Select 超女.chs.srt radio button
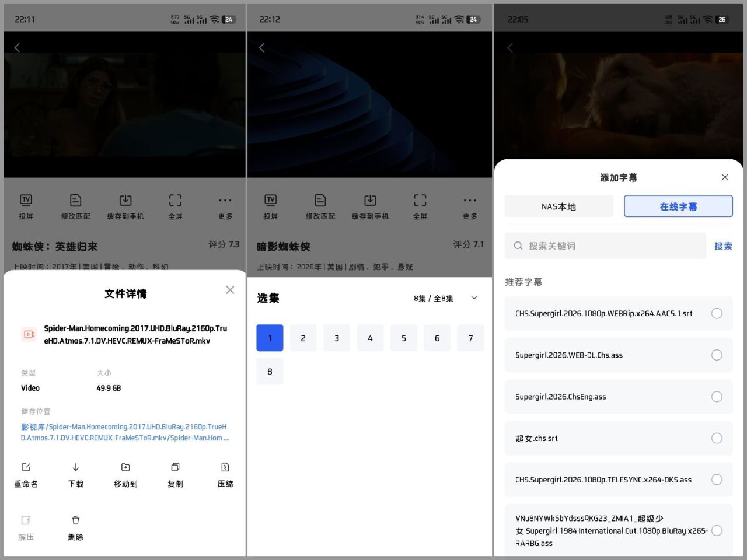Image resolution: width=747 pixels, height=560 pixels. click(x=717, y=438)
